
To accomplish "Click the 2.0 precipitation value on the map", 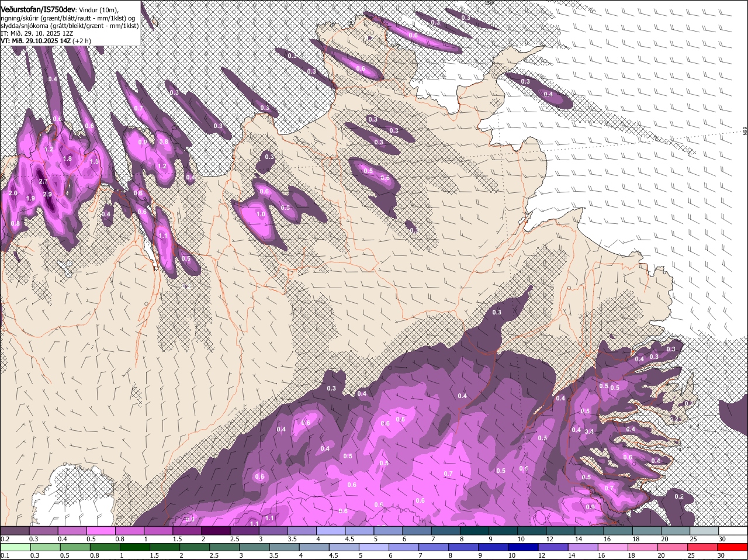I will 13,193.
